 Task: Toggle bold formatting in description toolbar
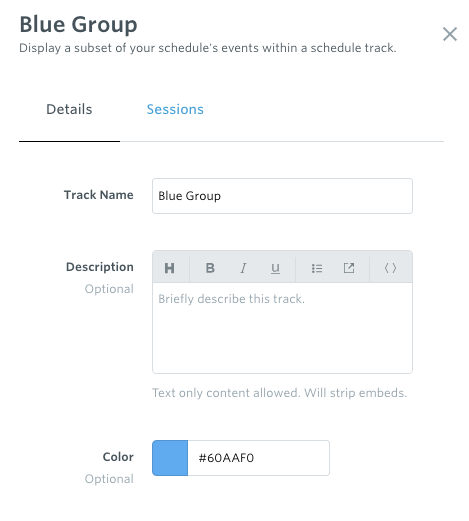point(210,268)
